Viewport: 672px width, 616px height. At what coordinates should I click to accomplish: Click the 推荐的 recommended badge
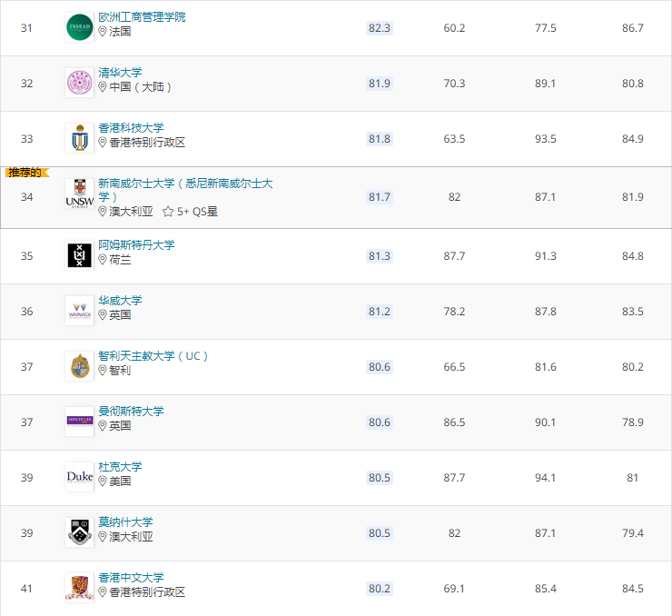coord(25,173)
